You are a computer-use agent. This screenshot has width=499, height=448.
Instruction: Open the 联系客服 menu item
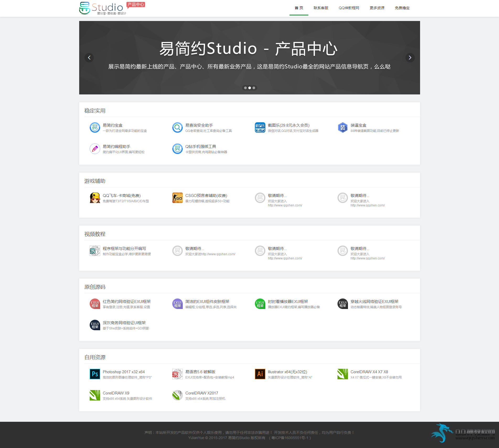(x=321, y=8)
